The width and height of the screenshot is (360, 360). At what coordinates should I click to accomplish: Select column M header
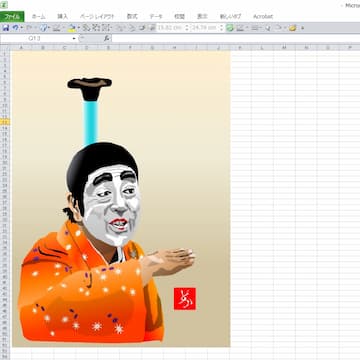(x=284, y=48)
